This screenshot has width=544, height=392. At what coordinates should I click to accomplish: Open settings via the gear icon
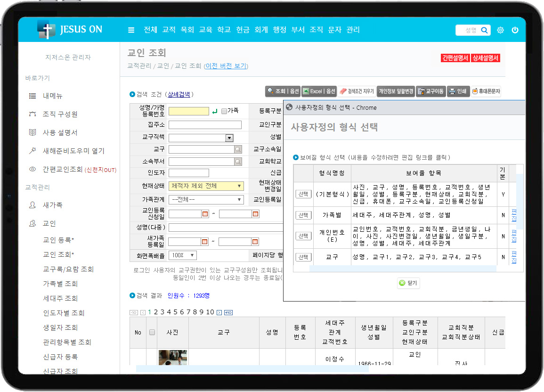coord(500,30)
